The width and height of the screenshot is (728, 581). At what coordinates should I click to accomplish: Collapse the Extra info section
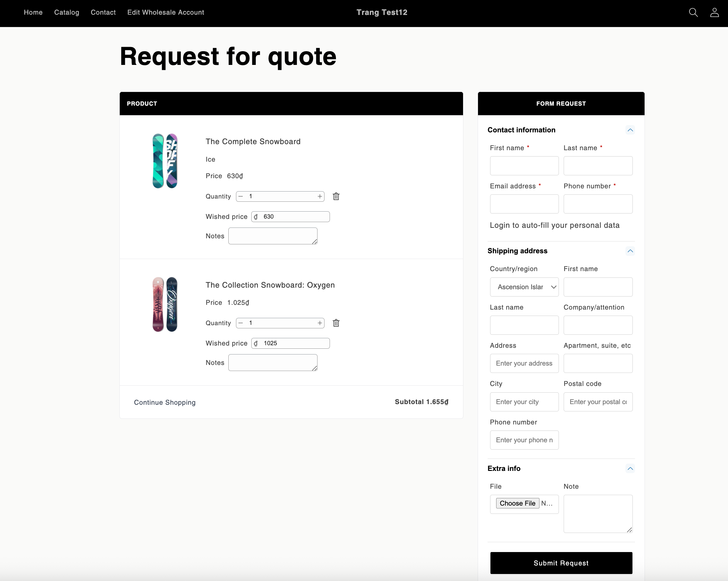[x=630, y=468]
